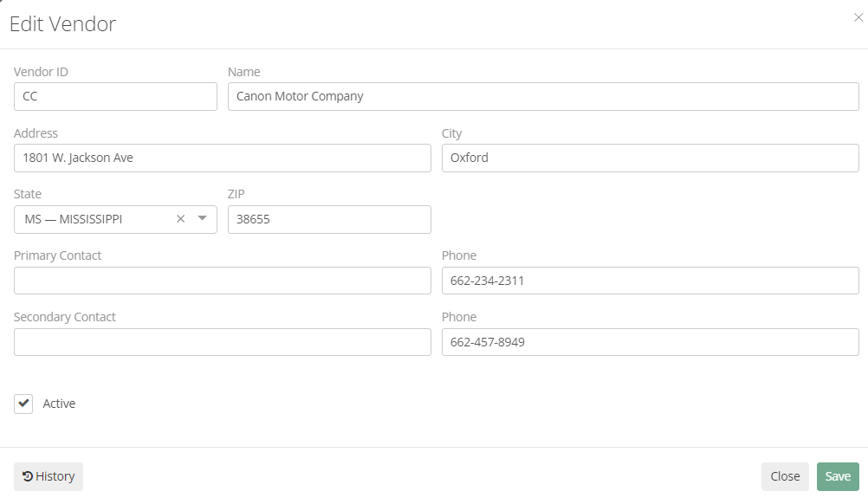Screen dimensions: 868x504
Task: Select the Vendor ID field showing CC
Action: (115, 96)
